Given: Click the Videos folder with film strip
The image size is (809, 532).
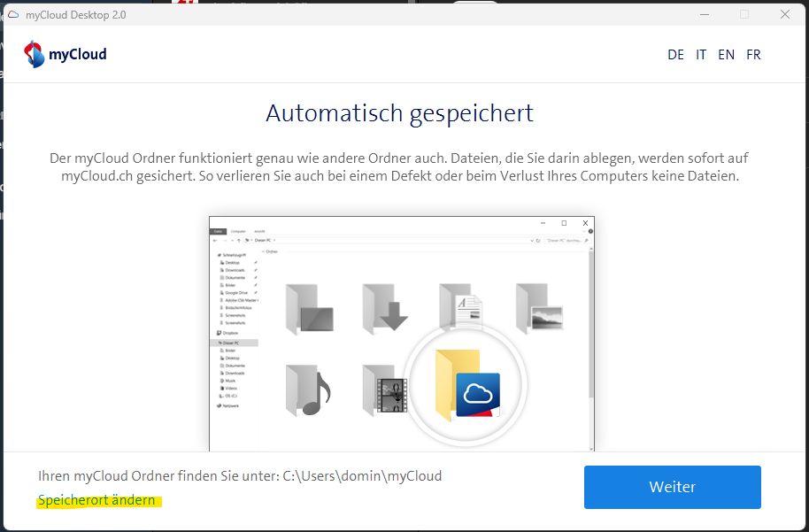Looking at the screenshot, I should pos(382,389).
